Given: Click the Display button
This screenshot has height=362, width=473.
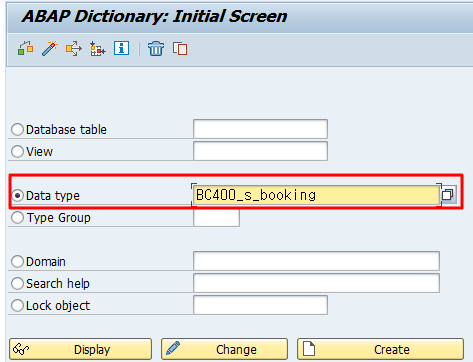Looking at the screenshot, I should 80,349.
